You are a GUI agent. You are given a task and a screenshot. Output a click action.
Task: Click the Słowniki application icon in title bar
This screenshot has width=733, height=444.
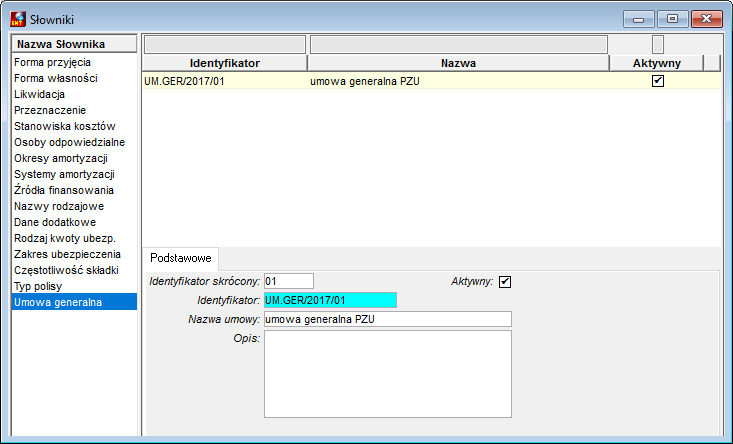(18, 19)
